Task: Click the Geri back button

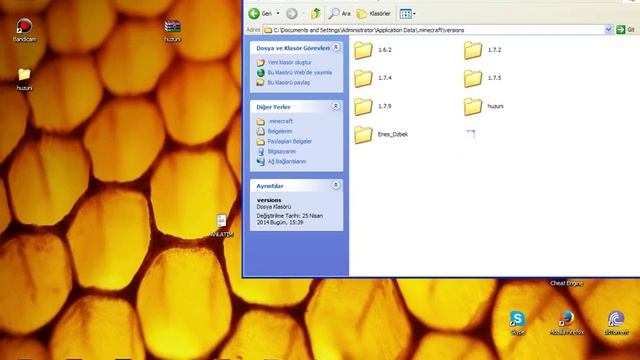Action: pyautogui.click(x=260, y=13)
